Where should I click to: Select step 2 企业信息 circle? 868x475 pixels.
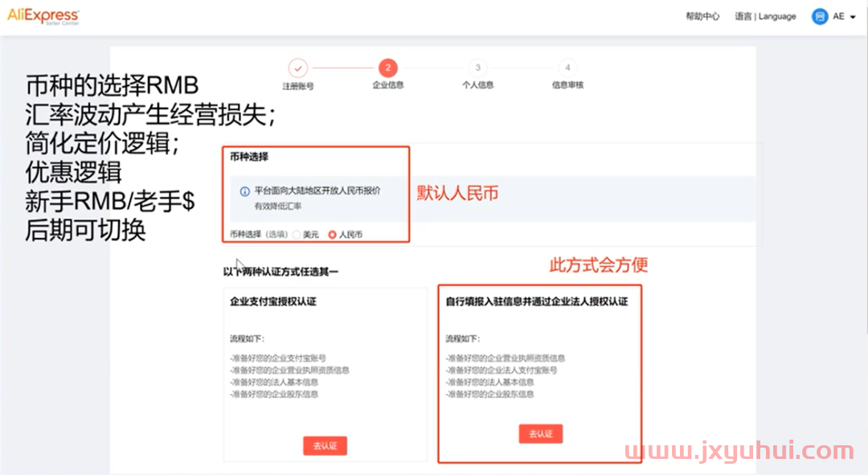click(388, 68)
